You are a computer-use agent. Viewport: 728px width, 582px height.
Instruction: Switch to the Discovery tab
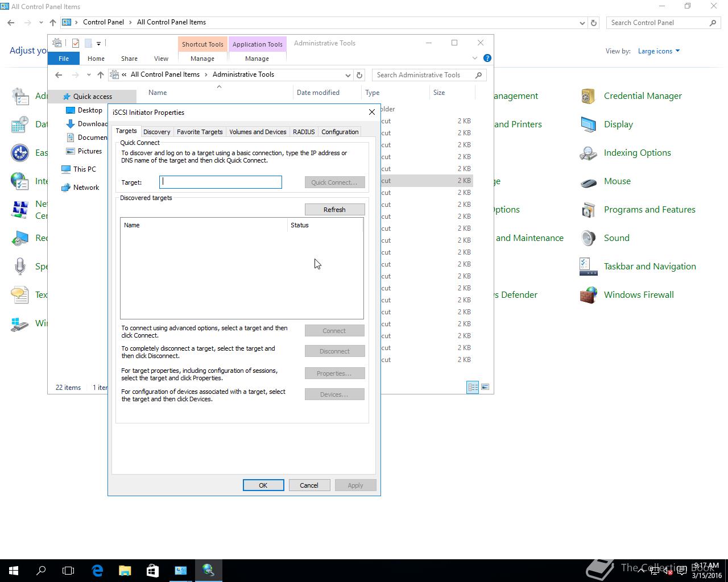tap(156, 132)
